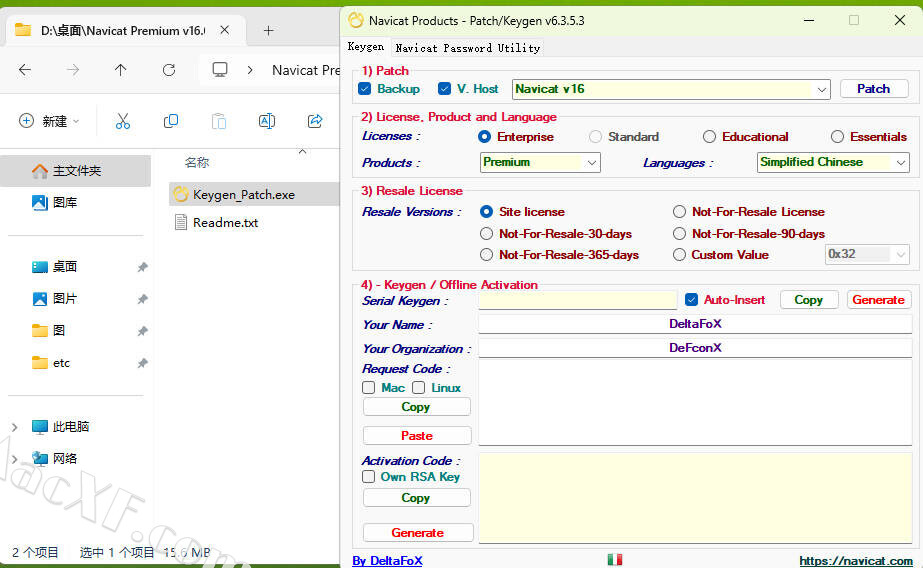Select Not-For-Resale License option
This screenshot has width=923, height=568.
coord(679,211)
